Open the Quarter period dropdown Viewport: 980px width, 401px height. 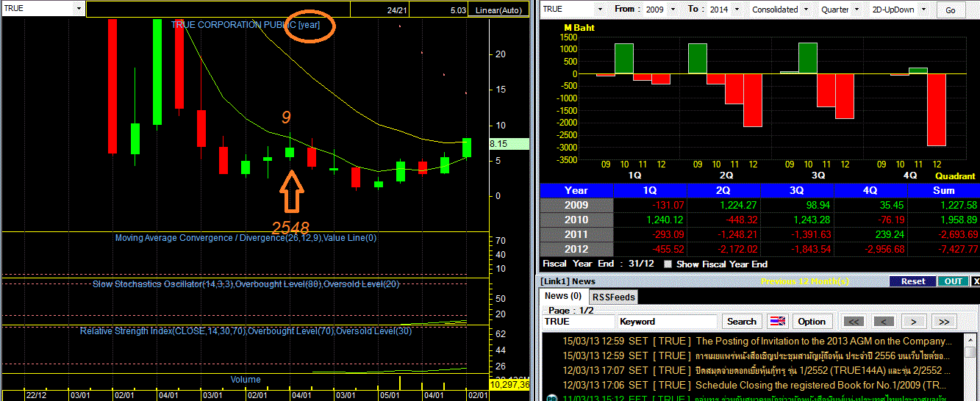pyautogui.click(x=859, y=9)
